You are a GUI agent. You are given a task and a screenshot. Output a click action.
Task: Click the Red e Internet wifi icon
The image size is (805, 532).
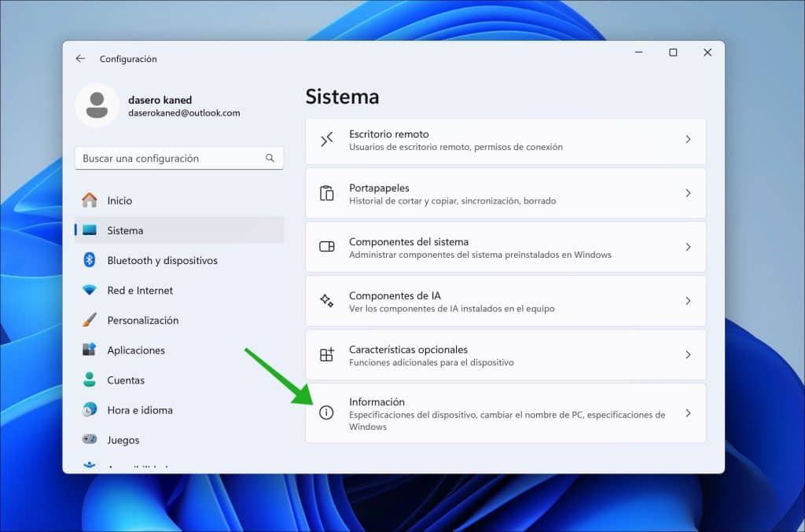pyautogui.click(x=90, y=290)
